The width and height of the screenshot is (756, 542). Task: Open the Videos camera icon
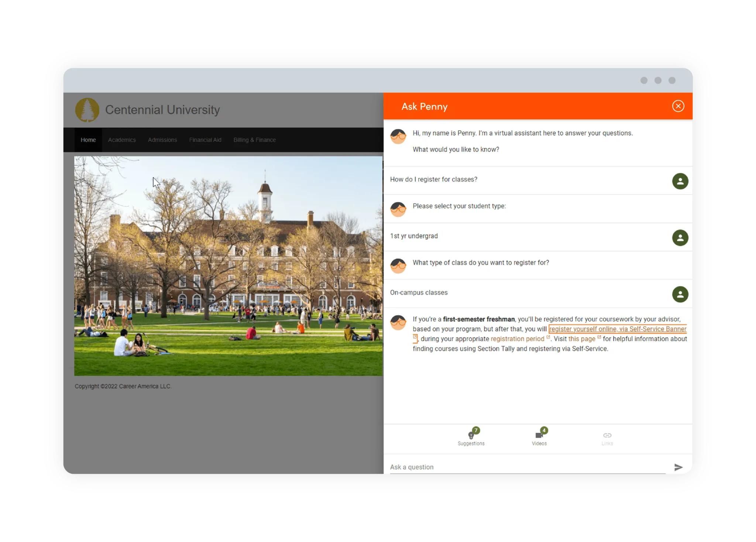(x=539, y=436)
